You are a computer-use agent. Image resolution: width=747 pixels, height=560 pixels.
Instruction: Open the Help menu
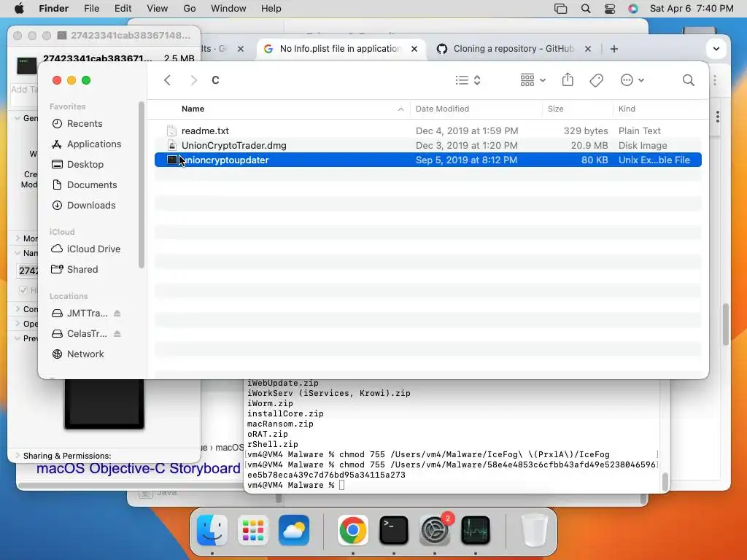click(271, 9)
